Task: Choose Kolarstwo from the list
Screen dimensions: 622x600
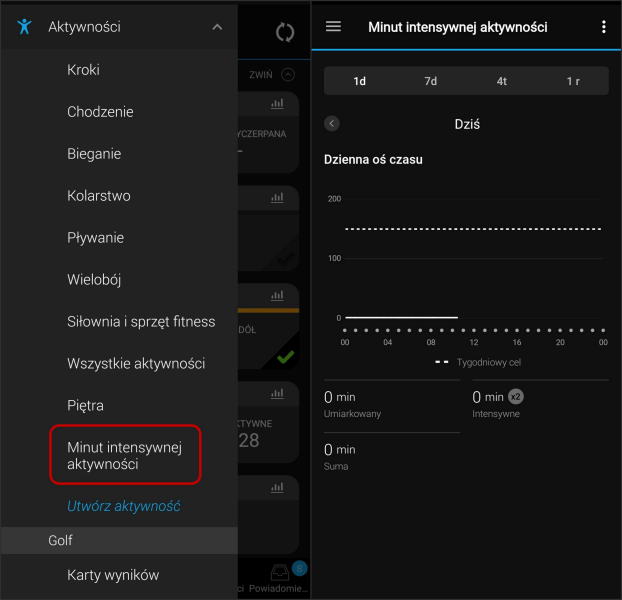Action: tap(99, 196)
